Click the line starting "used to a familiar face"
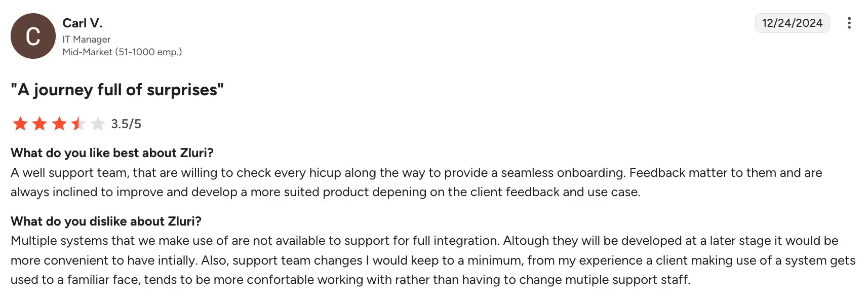The width and height of the screenshot is (868, 296). click(350, 280)
